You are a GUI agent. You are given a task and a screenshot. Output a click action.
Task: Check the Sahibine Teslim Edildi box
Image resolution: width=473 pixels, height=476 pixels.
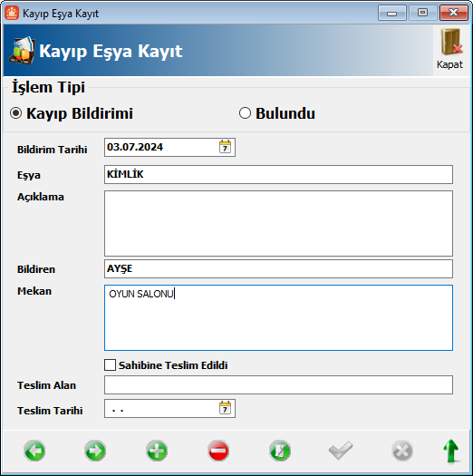click(110, 364)
